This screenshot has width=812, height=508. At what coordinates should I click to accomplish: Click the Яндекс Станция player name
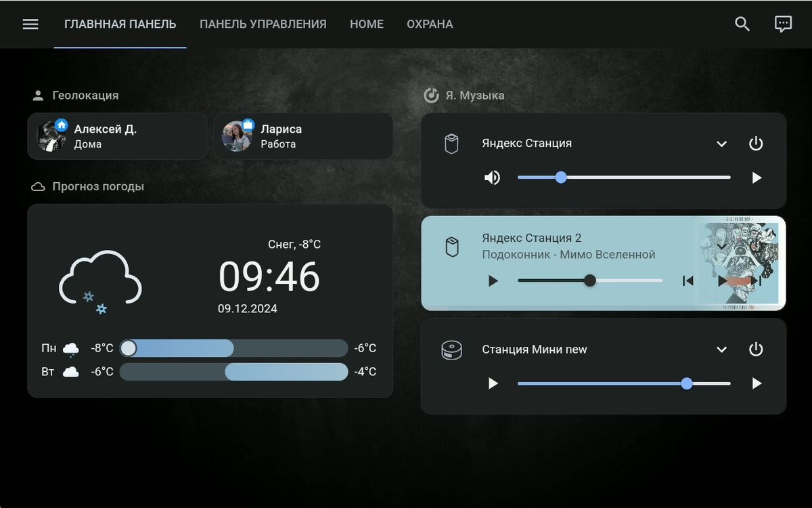(526, 144)
